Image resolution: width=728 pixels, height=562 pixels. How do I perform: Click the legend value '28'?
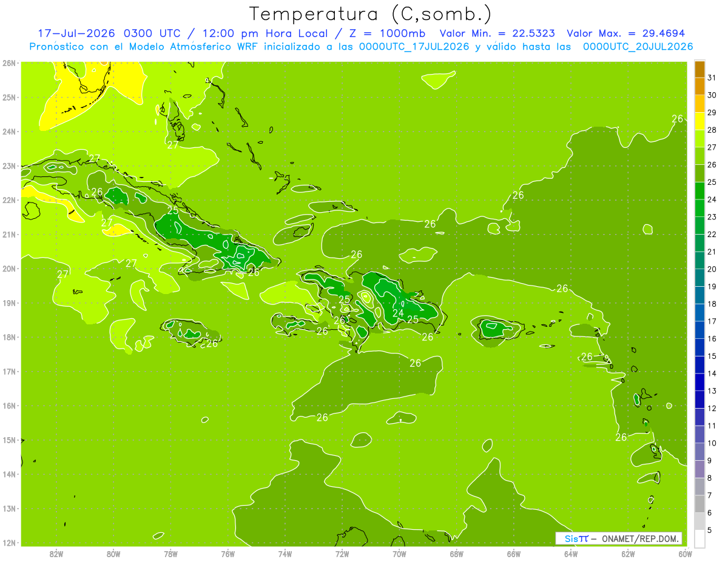pos(712,130)
